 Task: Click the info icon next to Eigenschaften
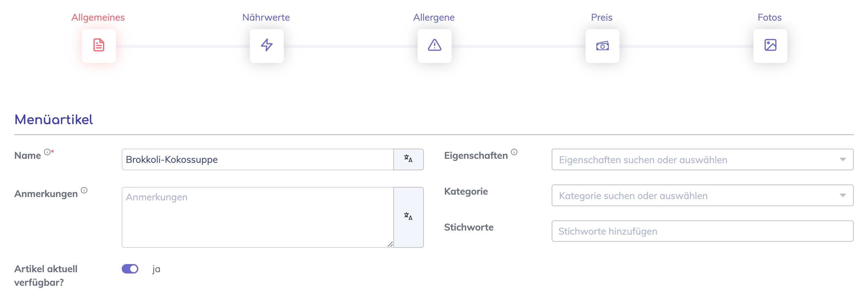click(x=514, y=152)
